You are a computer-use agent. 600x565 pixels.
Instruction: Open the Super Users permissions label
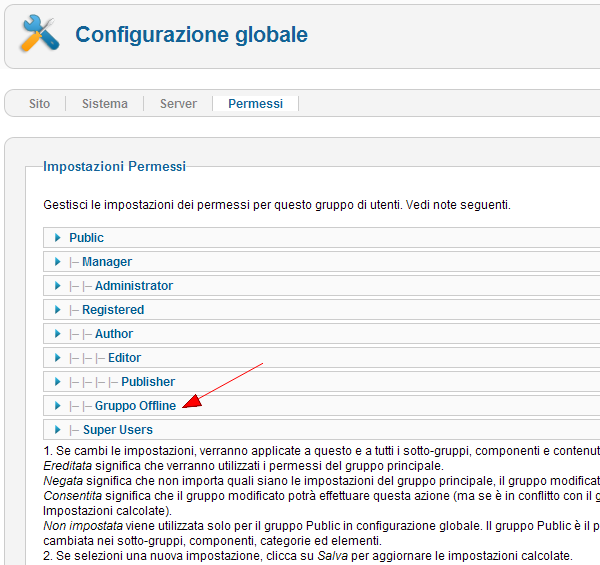pos(118,430)
